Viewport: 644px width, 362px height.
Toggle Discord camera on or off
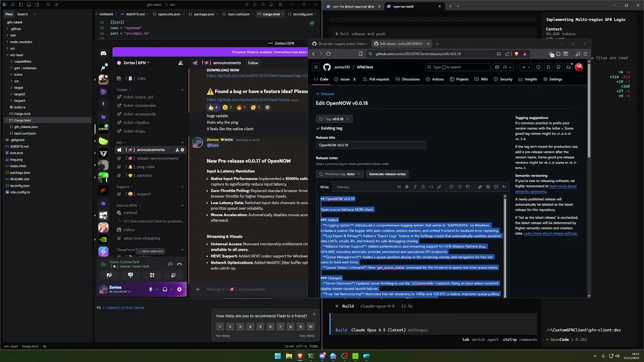(x=109, y=275)
